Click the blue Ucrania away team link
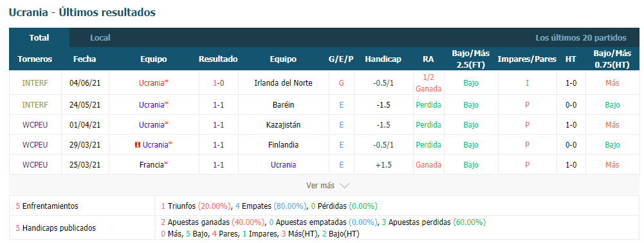The image size is (644, 243). [x=283, y=165]
